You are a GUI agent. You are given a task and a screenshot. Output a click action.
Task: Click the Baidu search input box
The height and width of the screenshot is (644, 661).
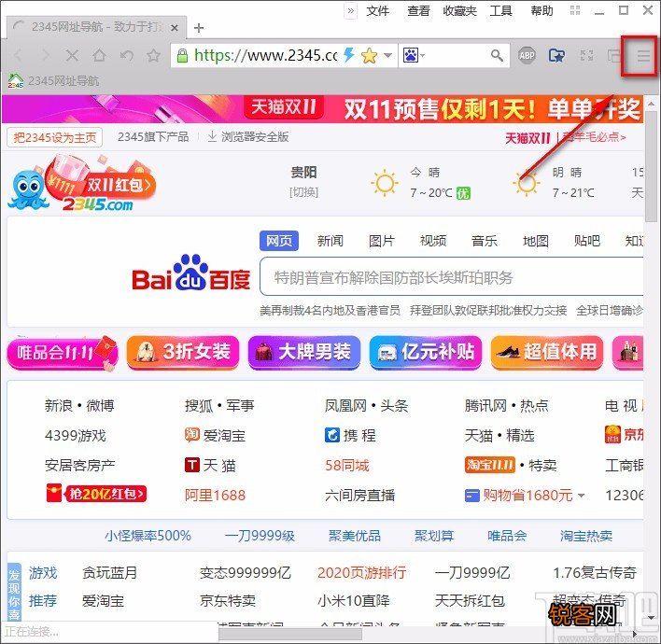coord(452,277)
